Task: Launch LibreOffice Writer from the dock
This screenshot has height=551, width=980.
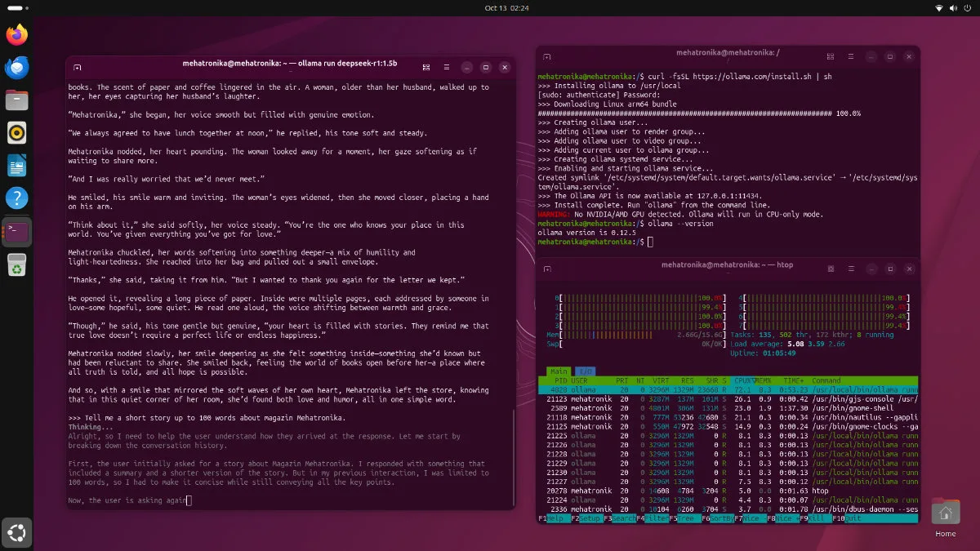Action: click(x=17, y=165)
